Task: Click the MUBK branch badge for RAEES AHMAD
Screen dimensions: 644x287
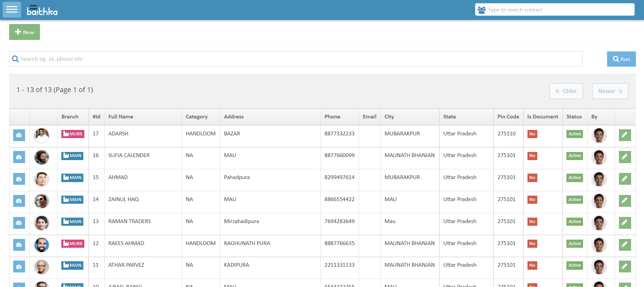Action: 73,244
